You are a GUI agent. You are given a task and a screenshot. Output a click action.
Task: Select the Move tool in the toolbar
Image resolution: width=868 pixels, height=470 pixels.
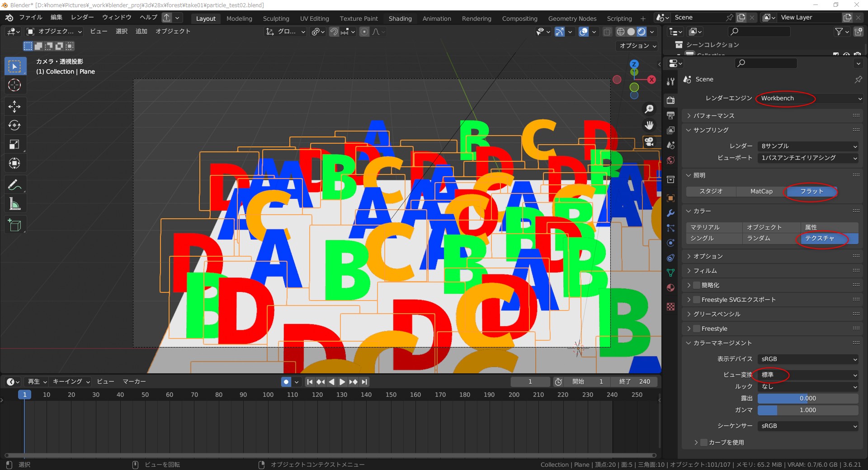click(x=15, y=106)
